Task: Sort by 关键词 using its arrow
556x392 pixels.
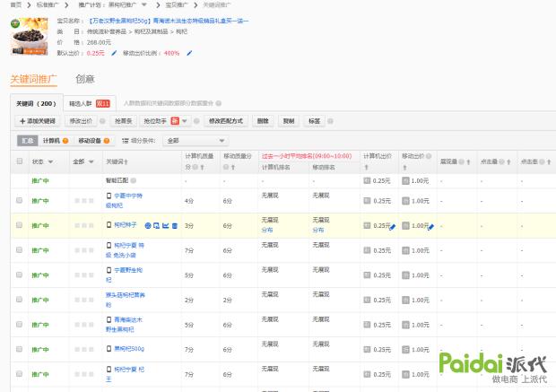Action: (126, 161)
